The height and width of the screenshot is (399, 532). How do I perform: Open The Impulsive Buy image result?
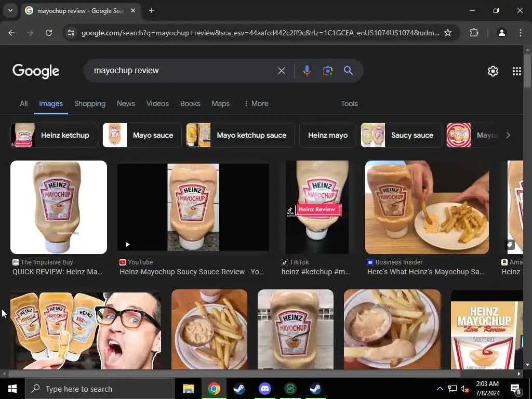59,207
